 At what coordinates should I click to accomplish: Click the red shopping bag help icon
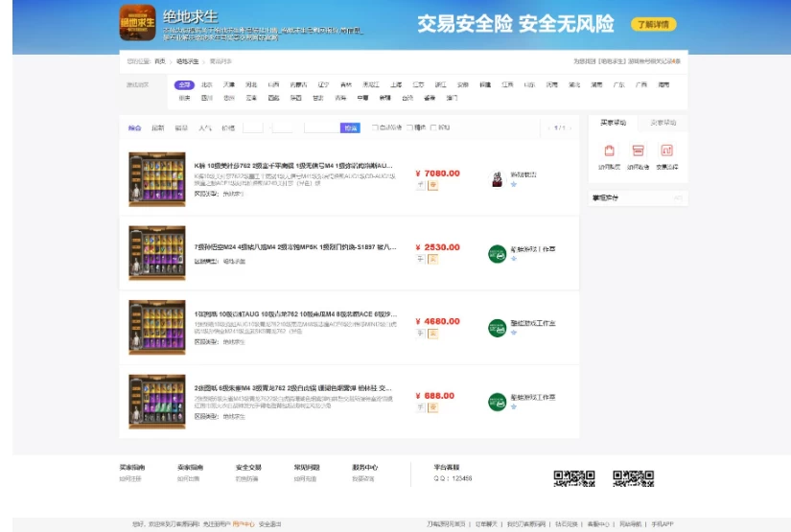pos(610,150)
